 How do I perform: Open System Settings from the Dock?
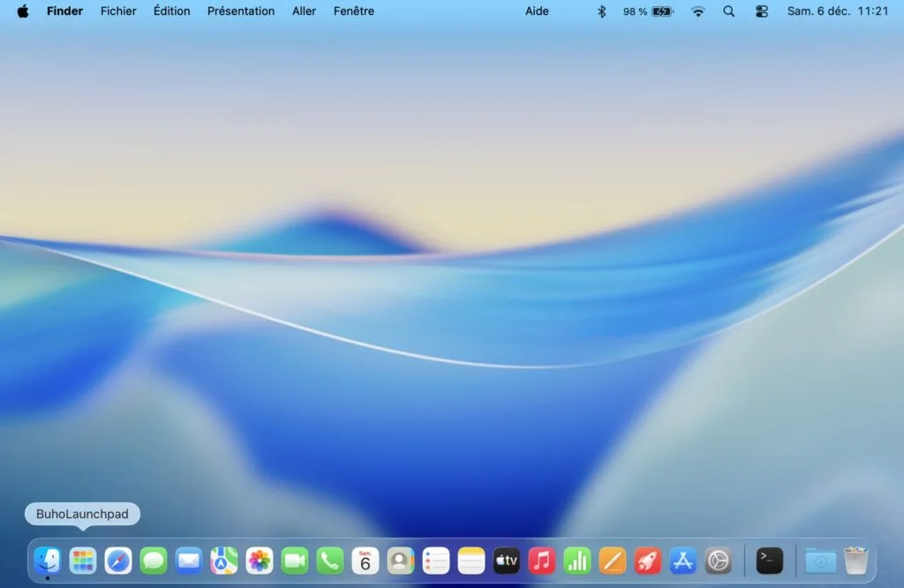719,560
